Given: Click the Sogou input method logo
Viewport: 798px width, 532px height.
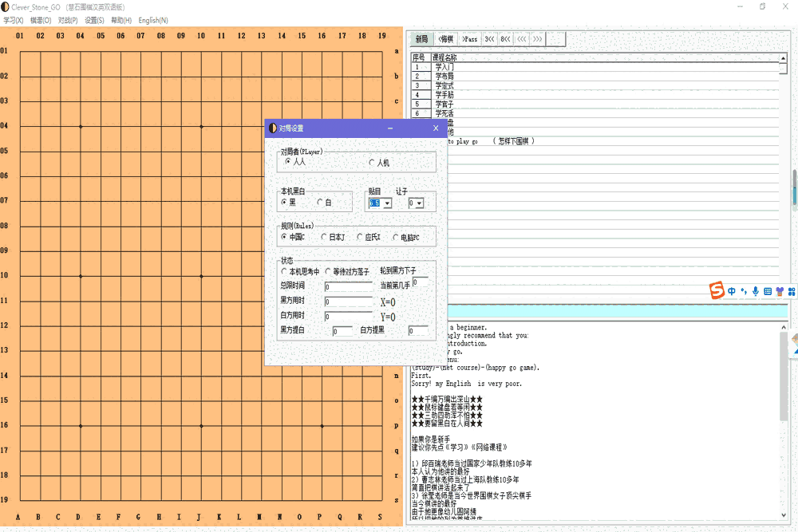Looking at the screenshot, I should [717, 291].
